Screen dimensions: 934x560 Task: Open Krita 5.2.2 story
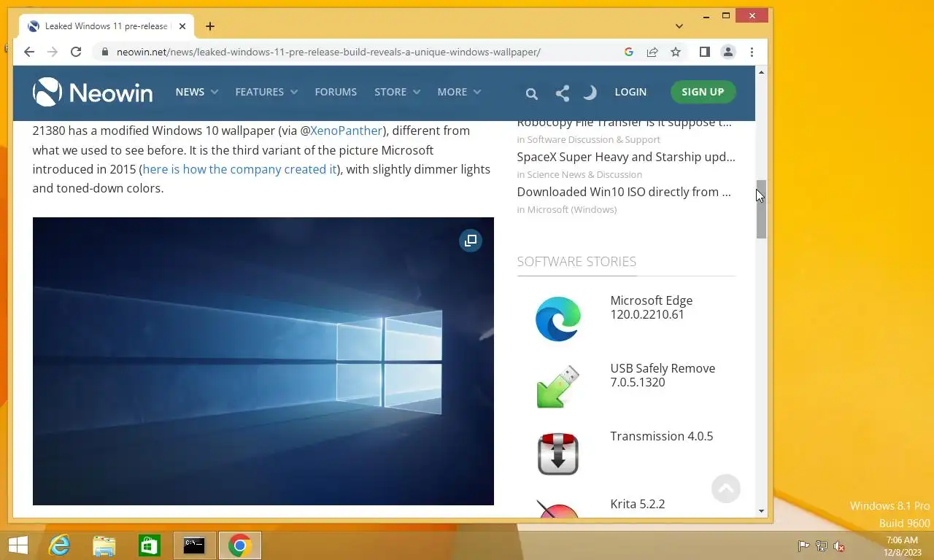click(x=638, y=504)
